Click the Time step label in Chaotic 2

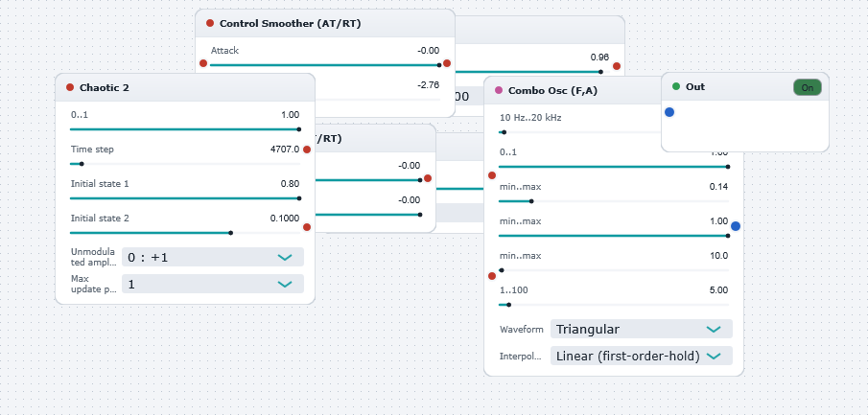pyautogui.click(x=92, y=150)
